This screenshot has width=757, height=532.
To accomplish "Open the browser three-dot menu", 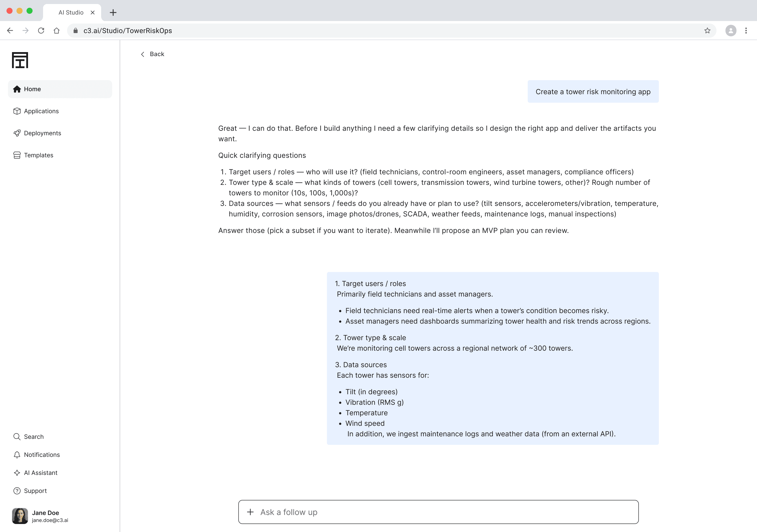I will tap(746, 31).
